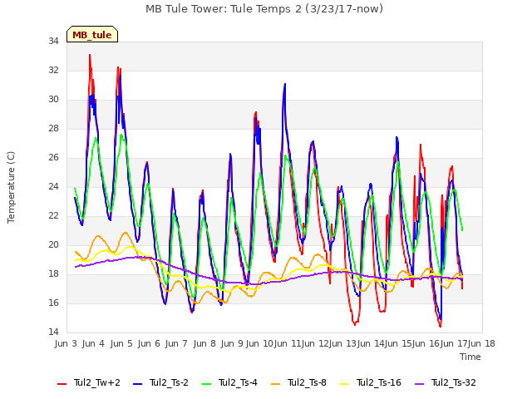The width and height of the screenshot is (532, 399).
Task: Click the 14 y-axis tick label
Action: [53, 332]
